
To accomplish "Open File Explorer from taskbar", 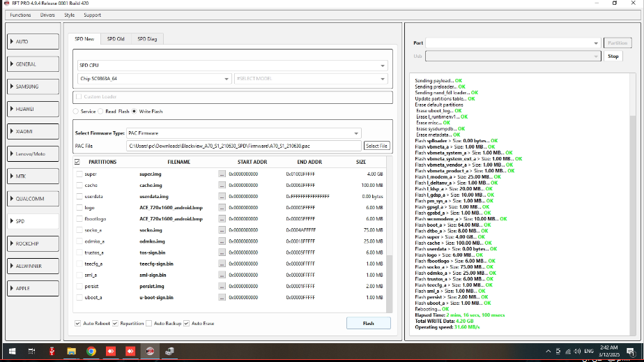I will pos(72,352).
